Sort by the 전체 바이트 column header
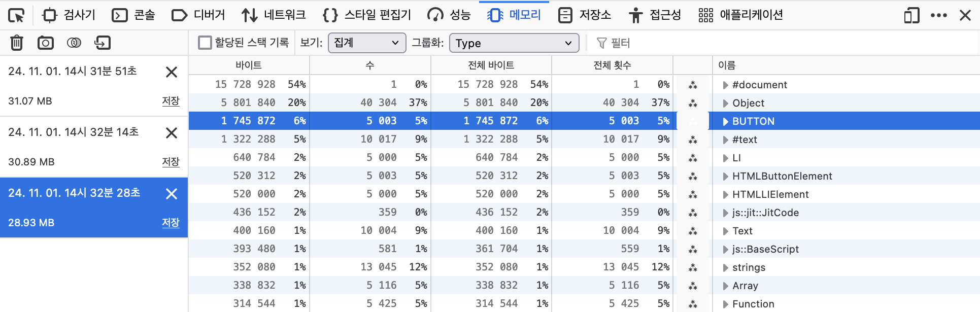The width and height of the screenshot is (980, 312). point(491,65)
